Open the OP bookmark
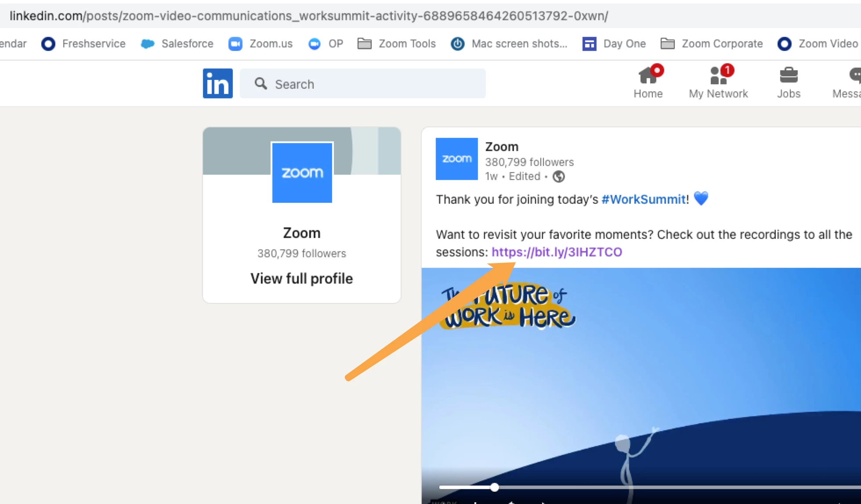861x504 pixels. point(326,44)
